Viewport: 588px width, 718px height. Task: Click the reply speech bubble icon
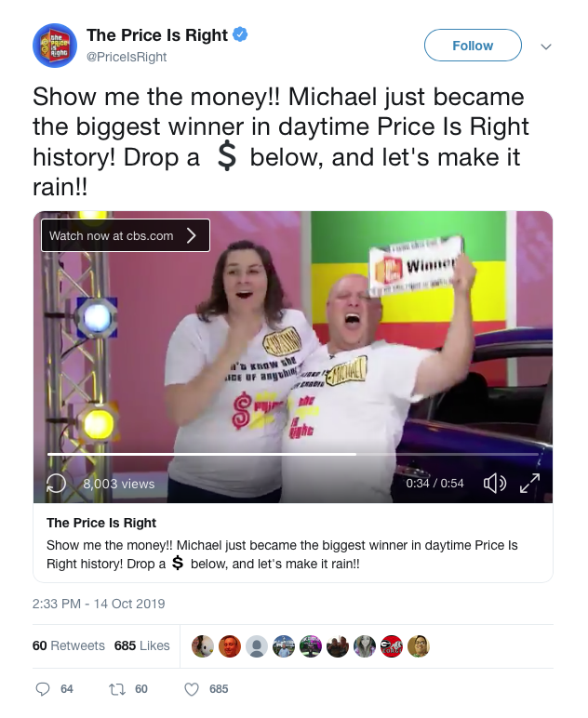(43, 689)
